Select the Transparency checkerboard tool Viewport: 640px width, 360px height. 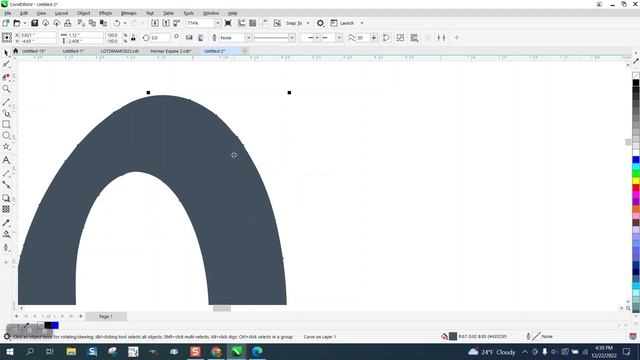(x=6, y=209)
